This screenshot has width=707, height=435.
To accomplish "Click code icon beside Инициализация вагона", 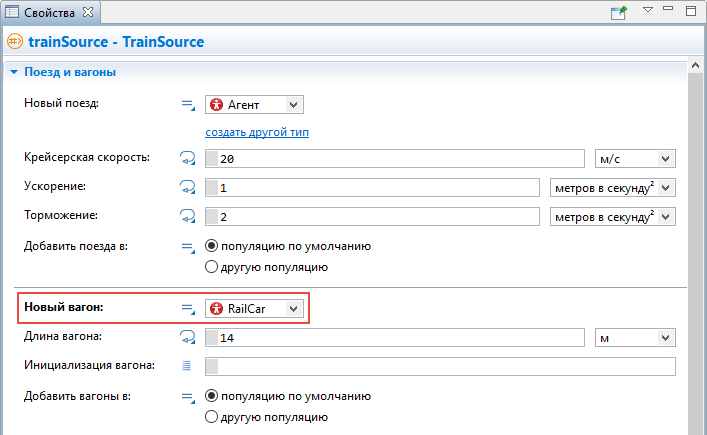I will 186,366.
